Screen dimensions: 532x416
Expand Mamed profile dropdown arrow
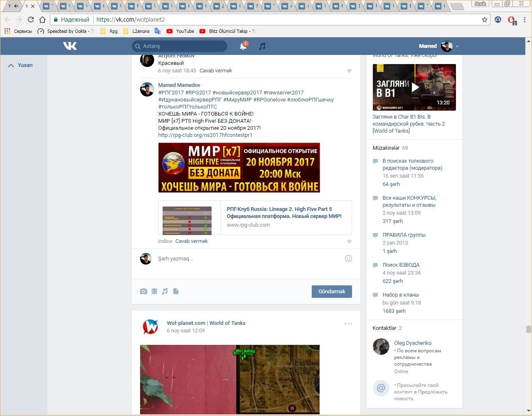457,47
